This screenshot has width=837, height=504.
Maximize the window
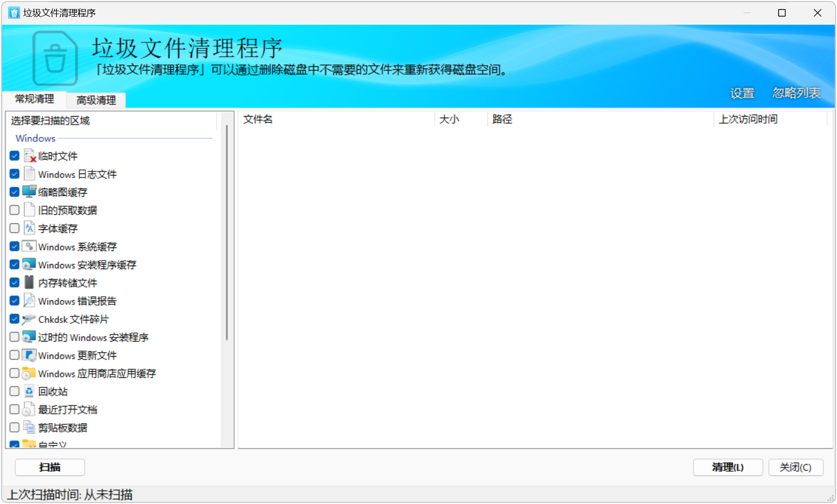click(782, 13)
